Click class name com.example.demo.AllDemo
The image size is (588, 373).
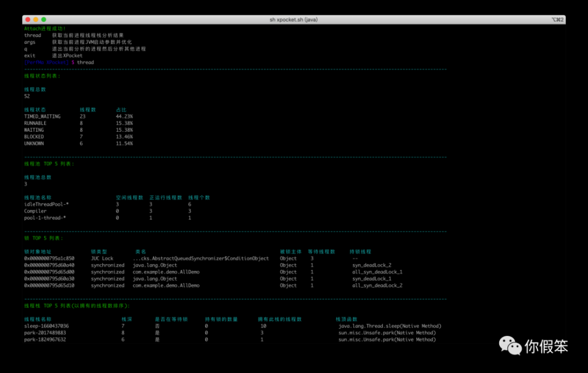(167, 272)
